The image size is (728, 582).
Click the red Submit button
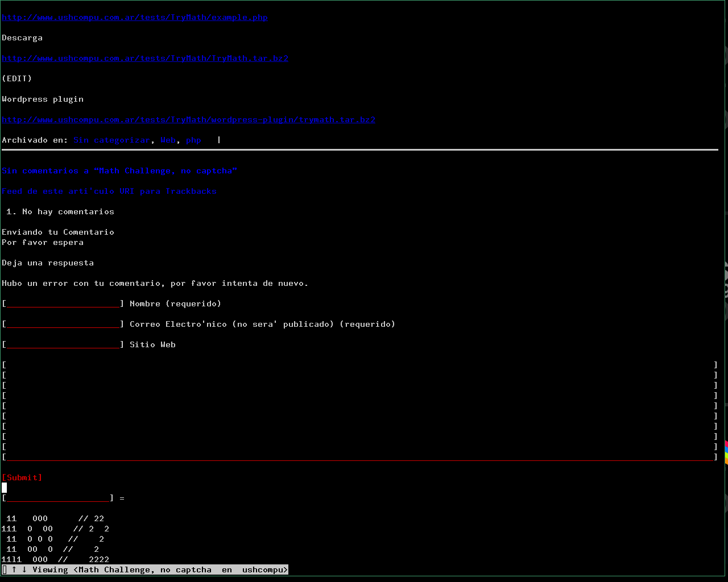point(22,478)
